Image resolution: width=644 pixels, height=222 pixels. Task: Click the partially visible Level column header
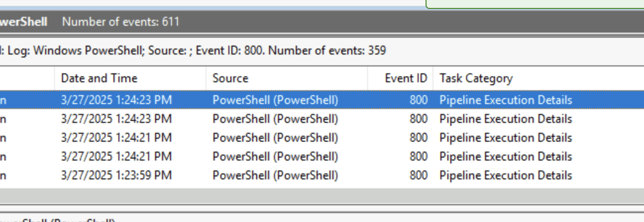25,78
